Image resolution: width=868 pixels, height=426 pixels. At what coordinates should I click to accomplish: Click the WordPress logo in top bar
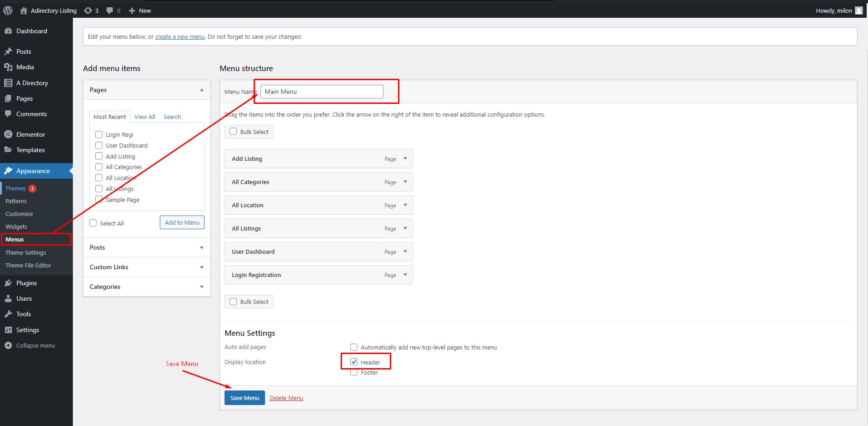pos(7,10)
